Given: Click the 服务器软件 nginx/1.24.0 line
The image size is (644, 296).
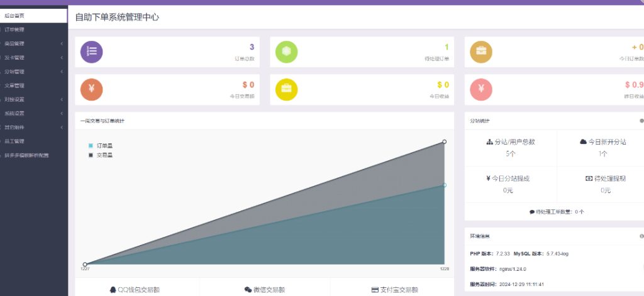Looking at the screenshot, I should click(498, 270).
